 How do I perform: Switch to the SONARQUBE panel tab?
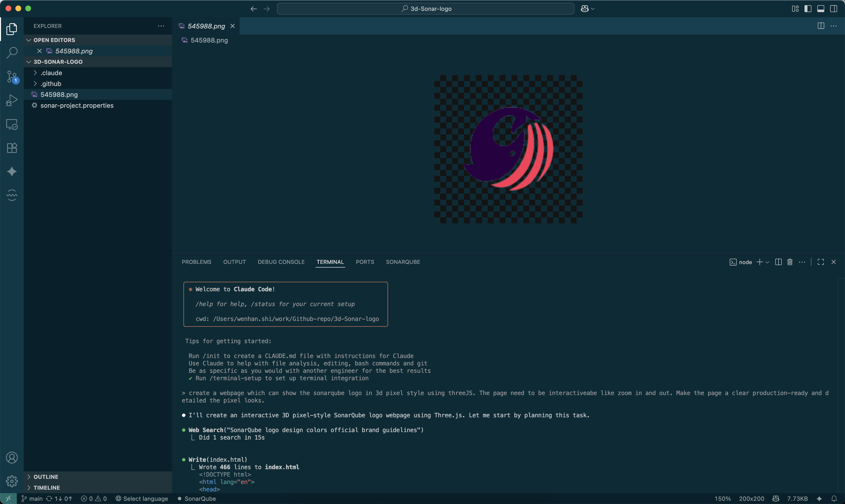click(403, 262)
